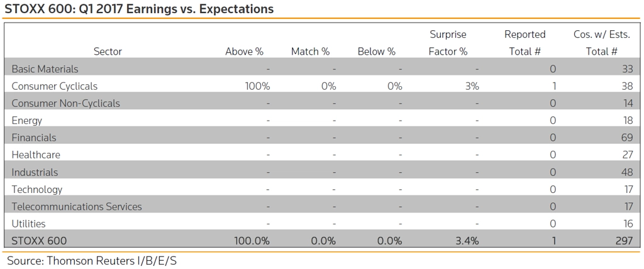Click the Energy sector label
This screenshot has width=644, height=269.
pyautogui.click(x=26, y=121)
